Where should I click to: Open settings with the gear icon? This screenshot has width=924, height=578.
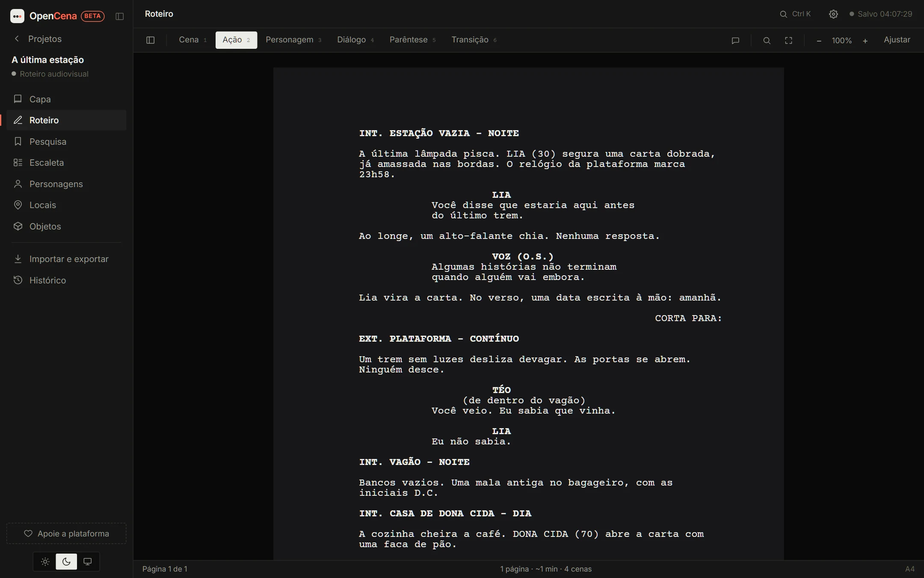point(833,14)
